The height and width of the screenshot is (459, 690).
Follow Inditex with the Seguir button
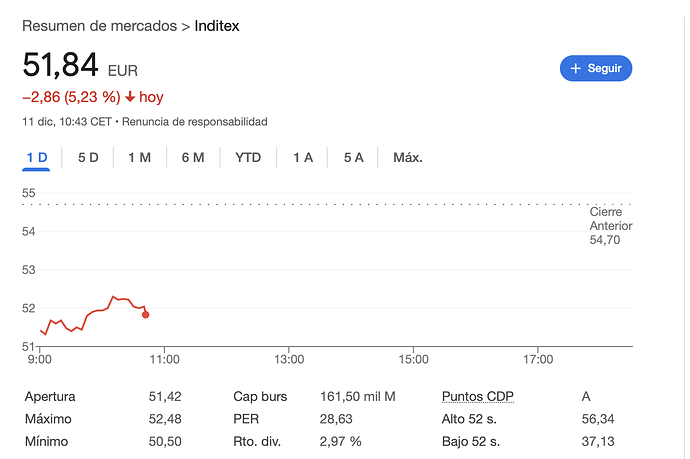click(x=596, y=68)
